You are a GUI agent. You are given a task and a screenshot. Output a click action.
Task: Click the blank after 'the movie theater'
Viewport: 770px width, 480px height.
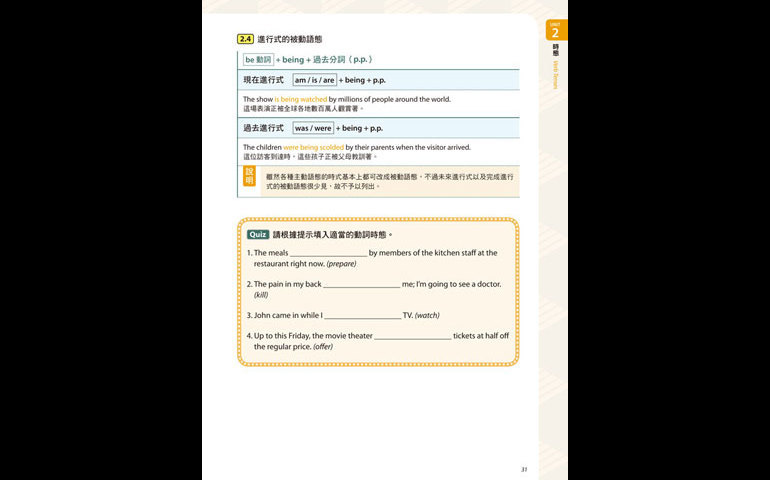413,336
